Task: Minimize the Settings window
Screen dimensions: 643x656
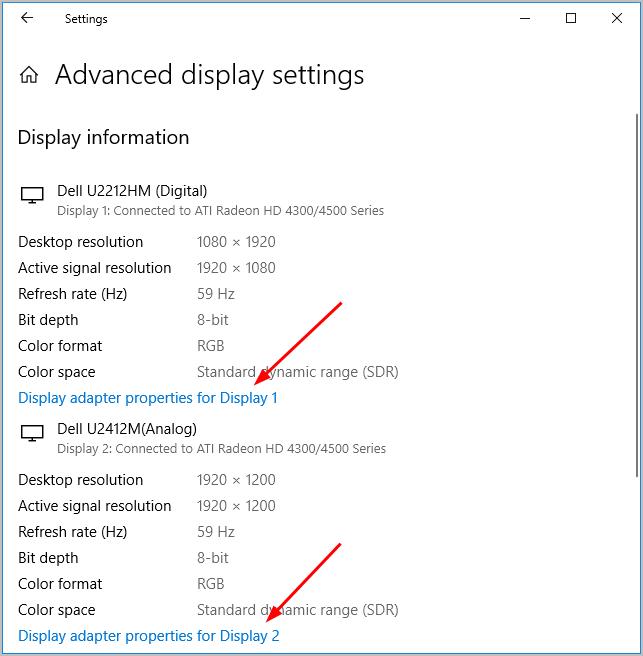Action: point(524,18)
